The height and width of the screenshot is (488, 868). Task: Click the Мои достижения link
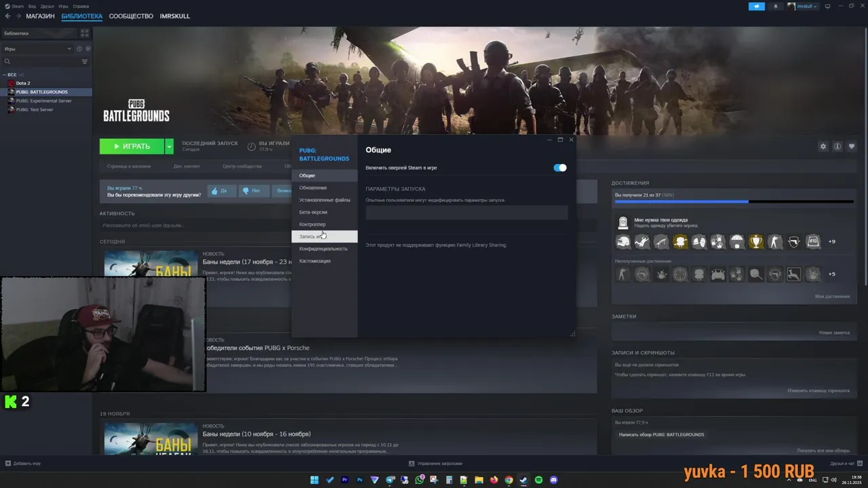click(832, 296)
